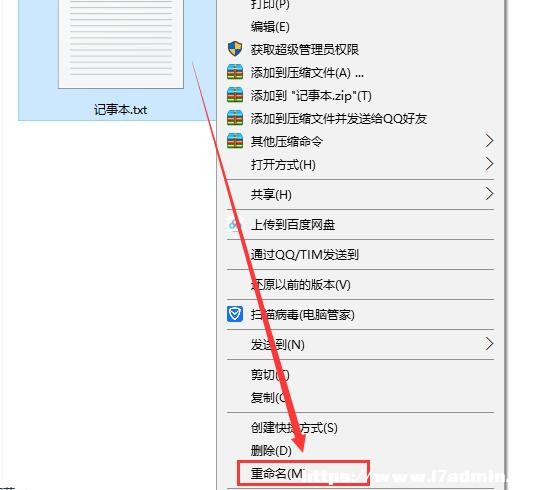The width and height of the screenshot is (537, 490).
Task: Expand the 共享(H) submenu arrow
Action: [x=490, y=194]
